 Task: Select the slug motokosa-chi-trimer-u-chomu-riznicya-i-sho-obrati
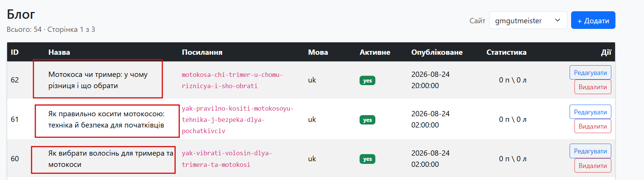pyautogui.click(x=232, y=80)
